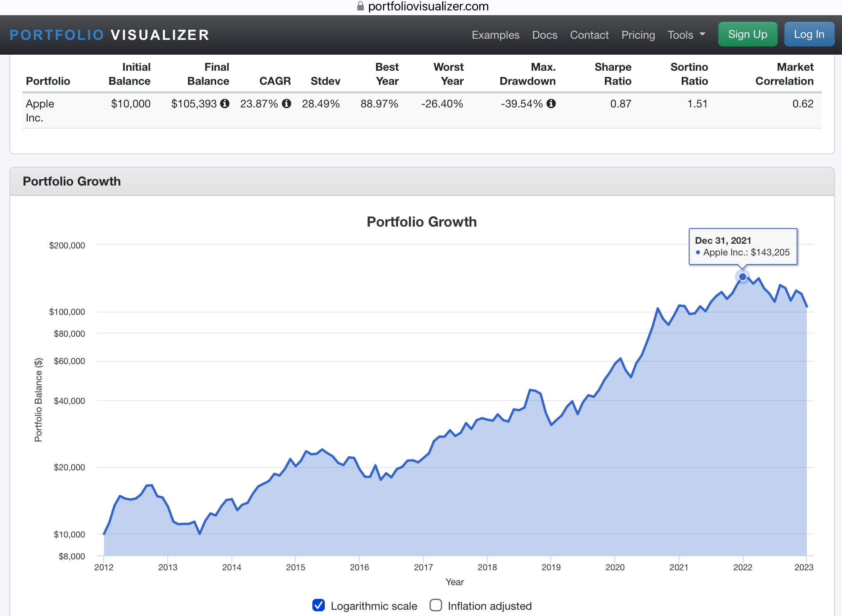This screenshot has width=842, height=616.
Task: Click the $10,000 initial balance cell
Action: (x=131, y=104)
